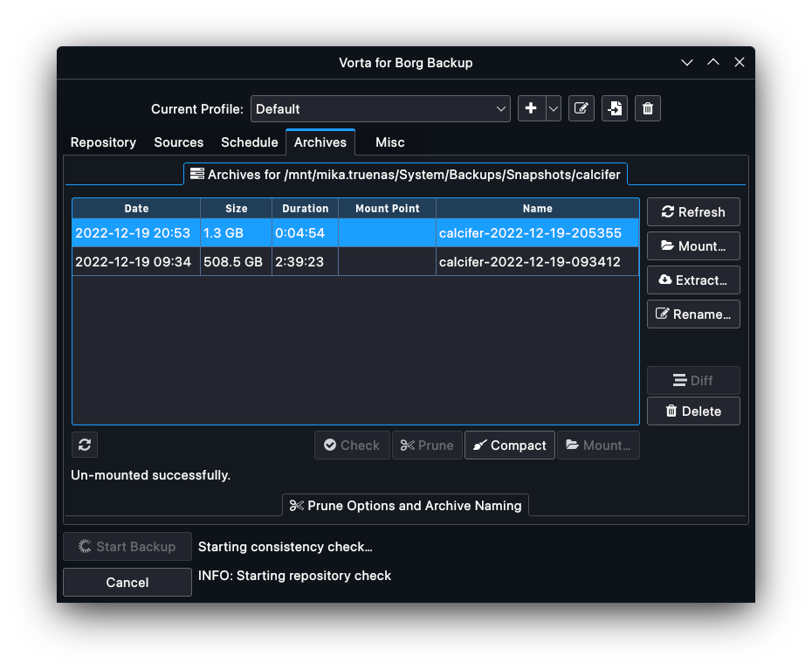
Task: Delete the selected archive
Action: tap(692, 411)
